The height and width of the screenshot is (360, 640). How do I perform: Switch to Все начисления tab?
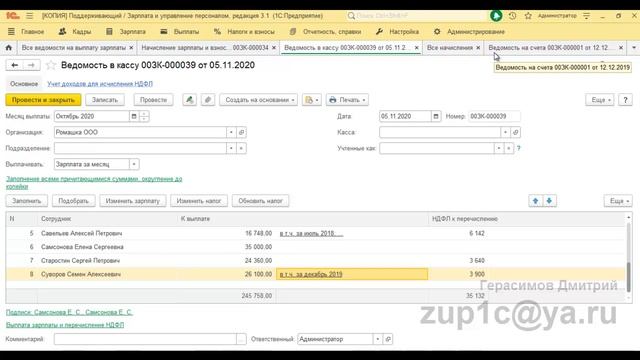(450, 48)
